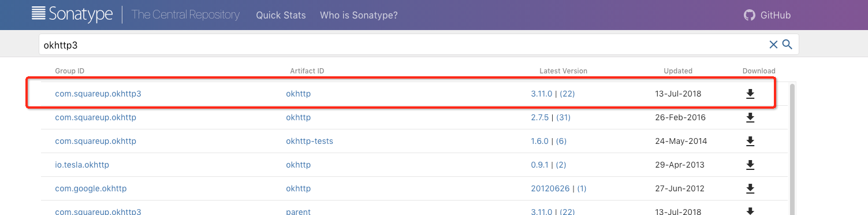
Task: Click the Group ID column header
Action: click(70, 71)
